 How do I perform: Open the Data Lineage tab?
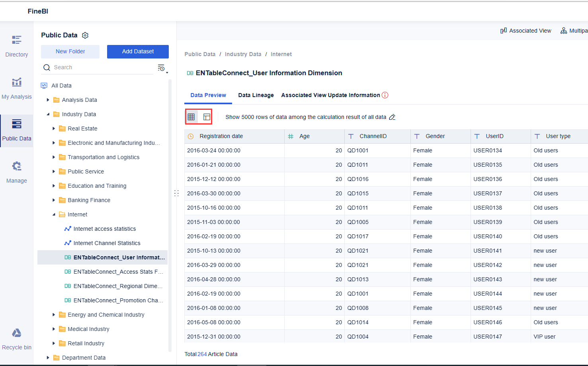point(256,95)
